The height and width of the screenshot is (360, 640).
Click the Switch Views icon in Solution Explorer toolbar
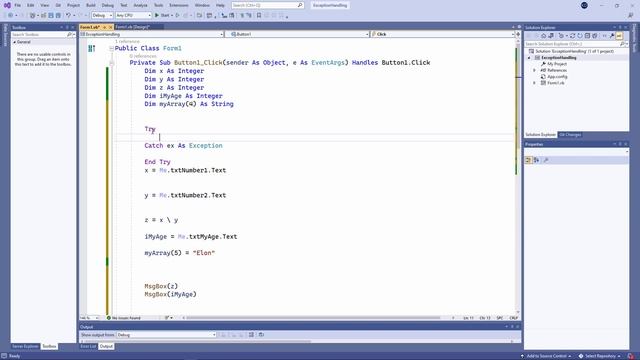(551, 36)
